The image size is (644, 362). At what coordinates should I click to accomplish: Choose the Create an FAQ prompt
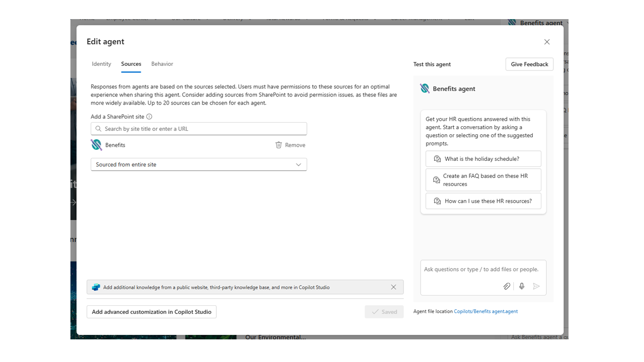[484, 180]
